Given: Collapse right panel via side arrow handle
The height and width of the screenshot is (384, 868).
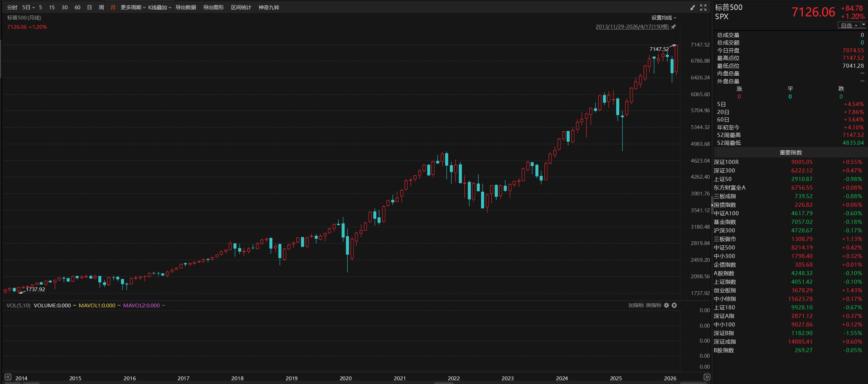Looking at the screenshot, I should [712, 205].
